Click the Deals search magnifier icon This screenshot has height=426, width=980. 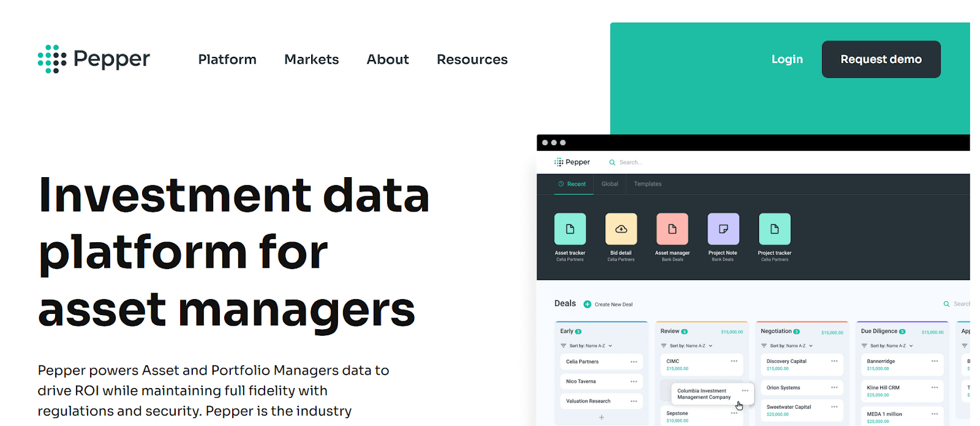coord(947,304)
